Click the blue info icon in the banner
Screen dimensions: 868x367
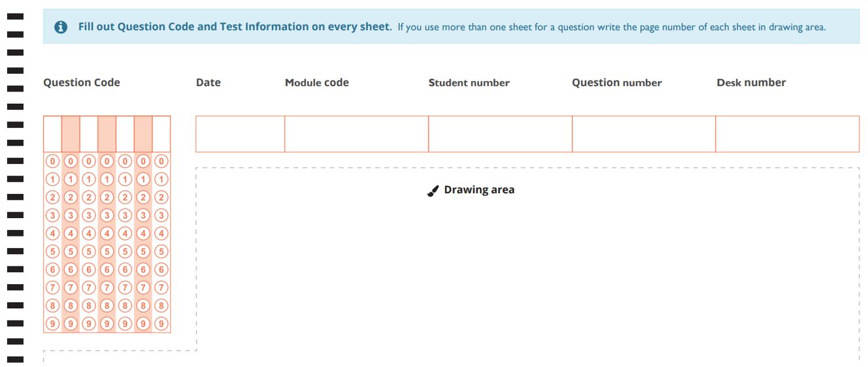tap(61, 27)
